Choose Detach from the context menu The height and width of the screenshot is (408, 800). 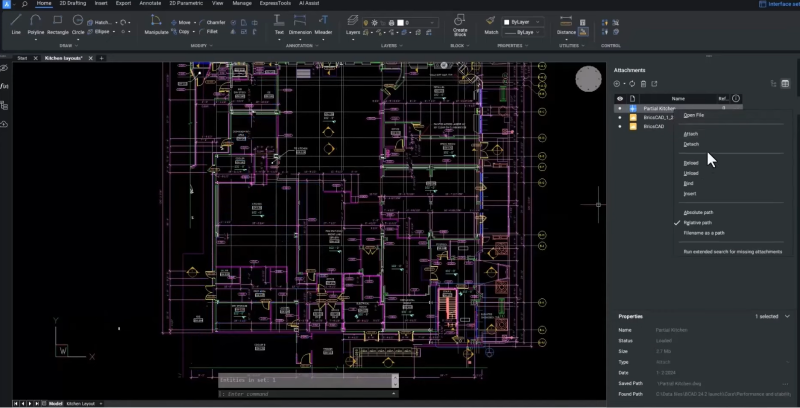(x=691, y=144)
